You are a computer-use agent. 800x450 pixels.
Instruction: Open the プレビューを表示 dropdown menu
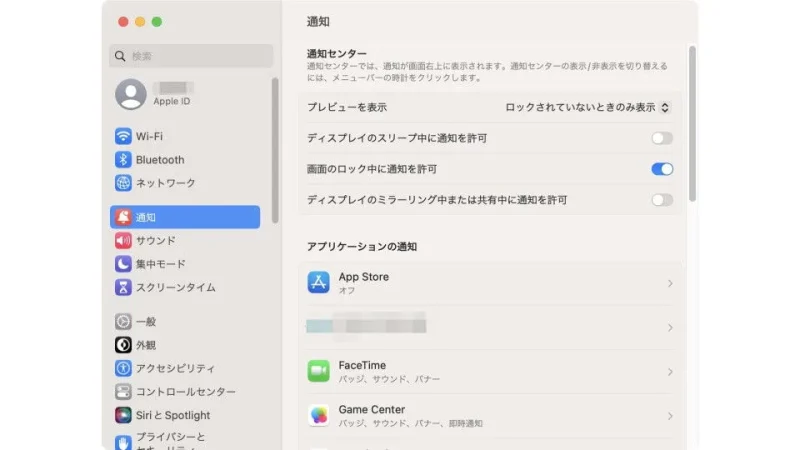[x=587, y=107]
